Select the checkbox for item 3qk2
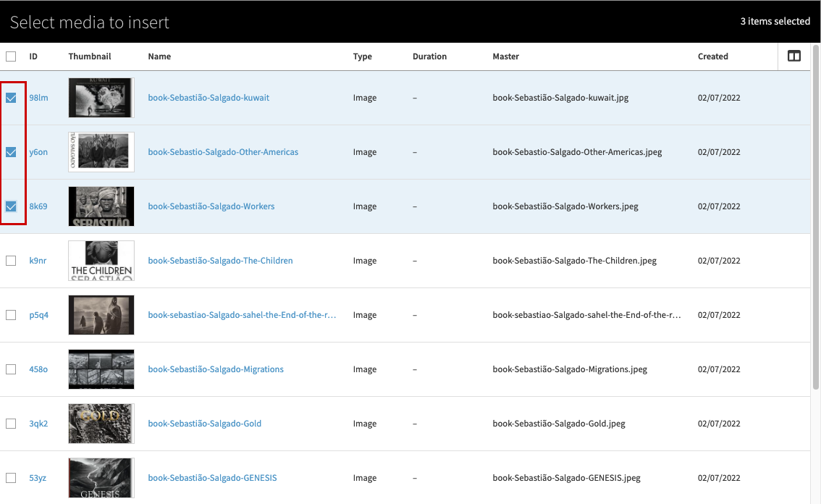 point(11,423)
